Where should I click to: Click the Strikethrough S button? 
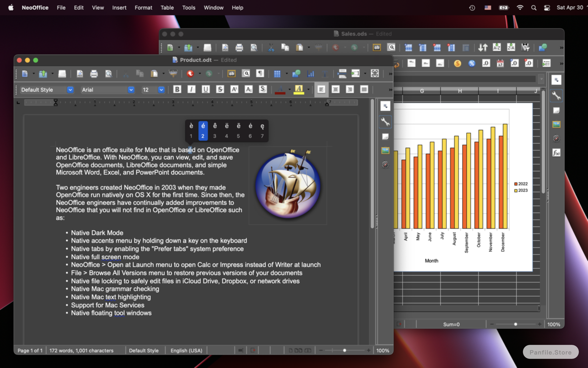point(220,89)
